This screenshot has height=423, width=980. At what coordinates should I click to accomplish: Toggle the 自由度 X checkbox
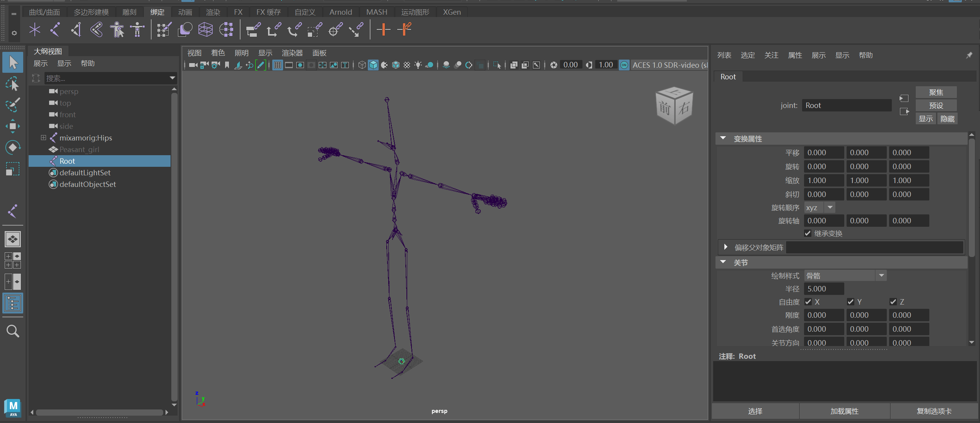coord(808,302)
